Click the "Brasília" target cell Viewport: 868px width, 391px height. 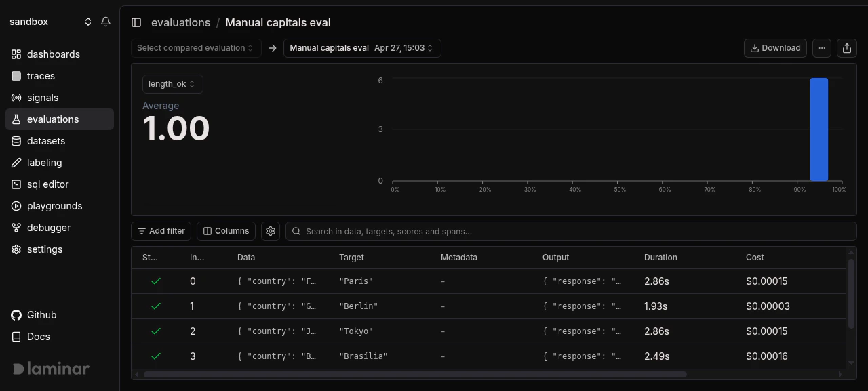pos(363,356)
